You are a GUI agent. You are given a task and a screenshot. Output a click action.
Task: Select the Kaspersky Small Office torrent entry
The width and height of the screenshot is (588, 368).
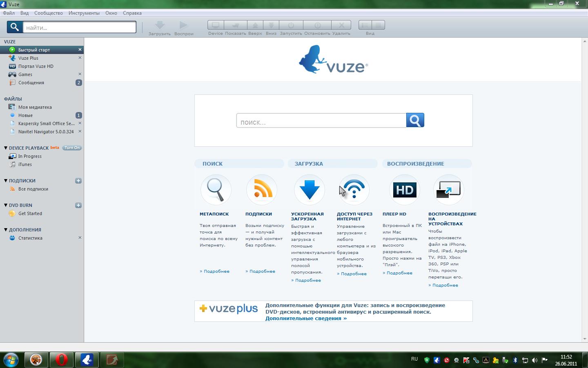pos(47,123)
